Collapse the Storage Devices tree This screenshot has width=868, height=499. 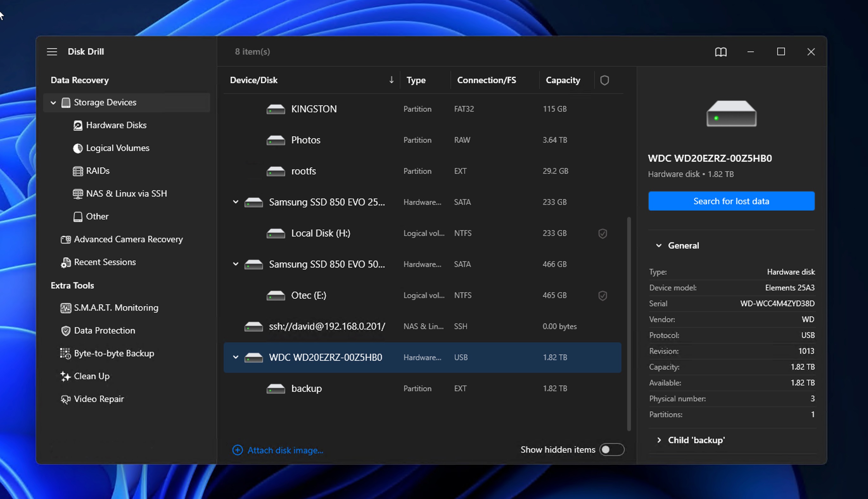[53, 102]
